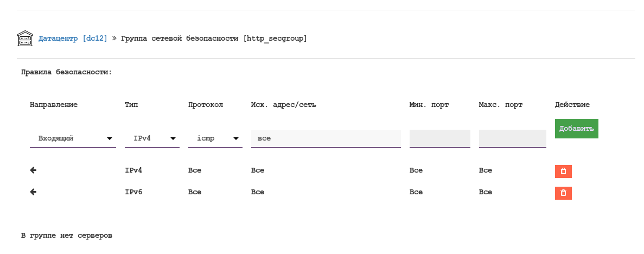Select the IPv6 type cell in rules list
This screenshot has height=254, width=644.
[133, 192]
